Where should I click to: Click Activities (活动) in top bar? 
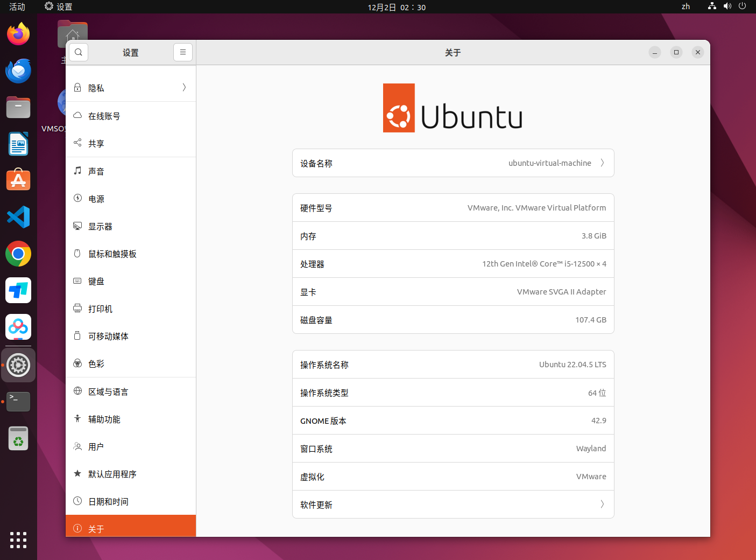[17, 7]
